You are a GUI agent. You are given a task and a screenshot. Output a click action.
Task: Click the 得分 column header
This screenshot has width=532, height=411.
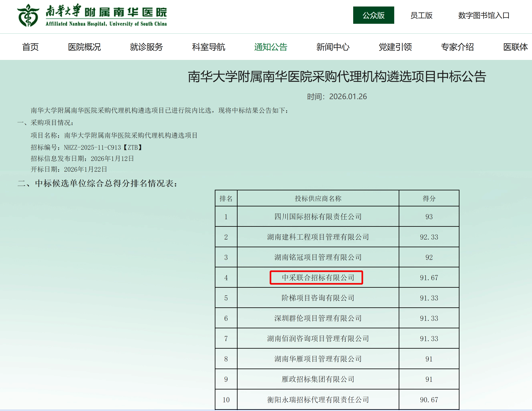click(429, 199)
